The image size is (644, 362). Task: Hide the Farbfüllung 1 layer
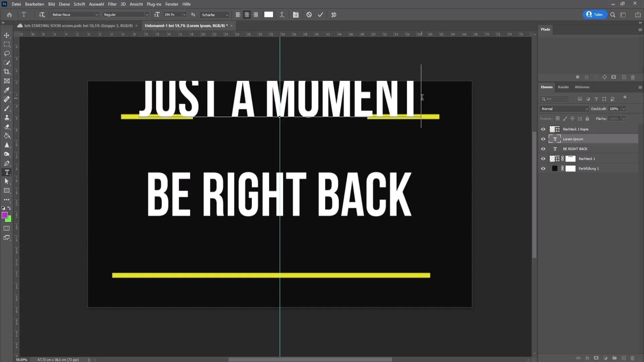coord(543,168)
